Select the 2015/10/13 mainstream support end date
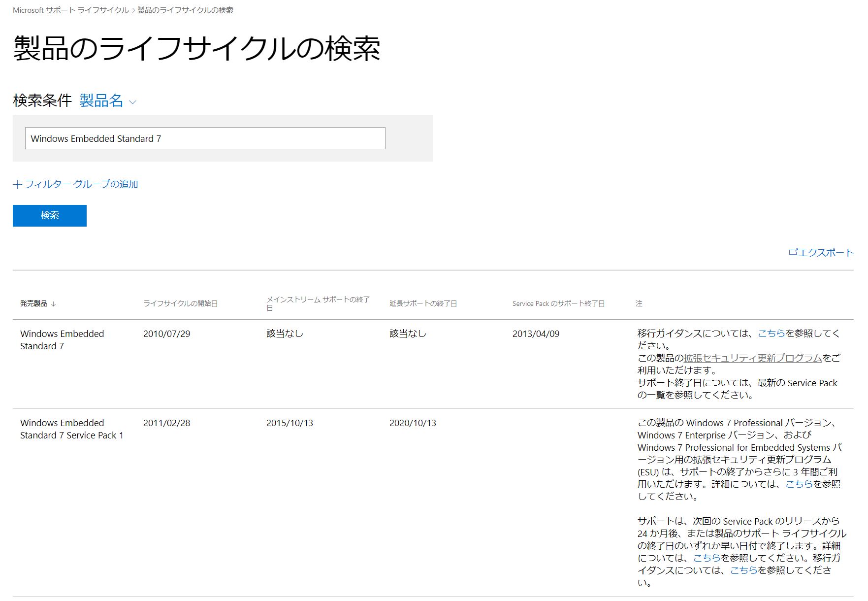868x601 pixels. click(289, 423)
